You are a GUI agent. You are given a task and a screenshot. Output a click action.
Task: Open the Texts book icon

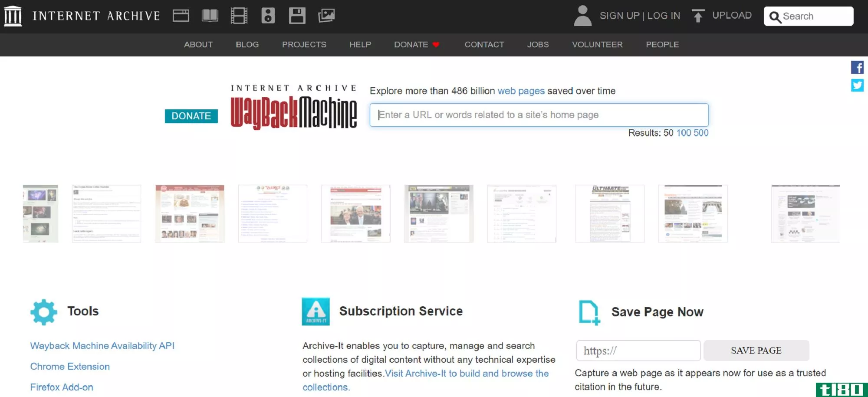pyautogui.click(x=210, y=16)
